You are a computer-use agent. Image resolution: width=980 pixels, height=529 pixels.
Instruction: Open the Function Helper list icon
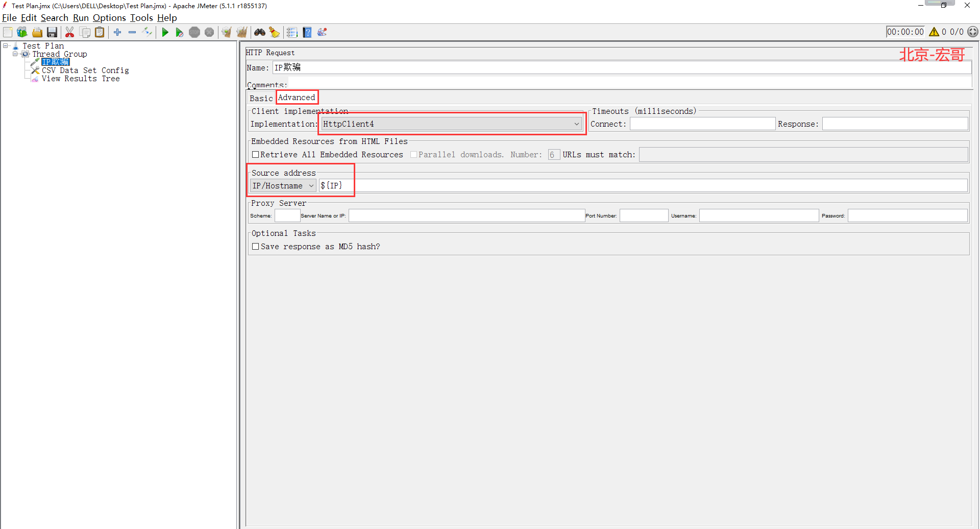click(x=292, y=32)
